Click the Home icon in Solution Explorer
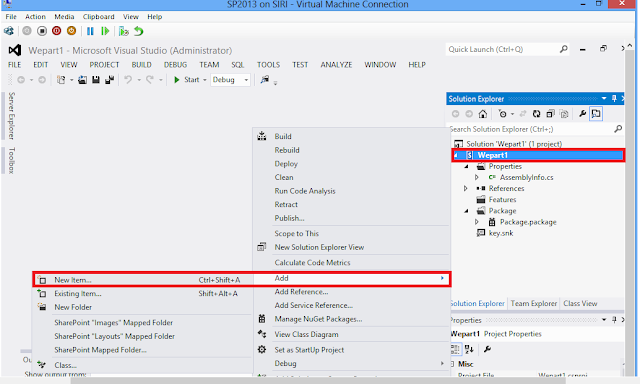 [x=483, y=114]
